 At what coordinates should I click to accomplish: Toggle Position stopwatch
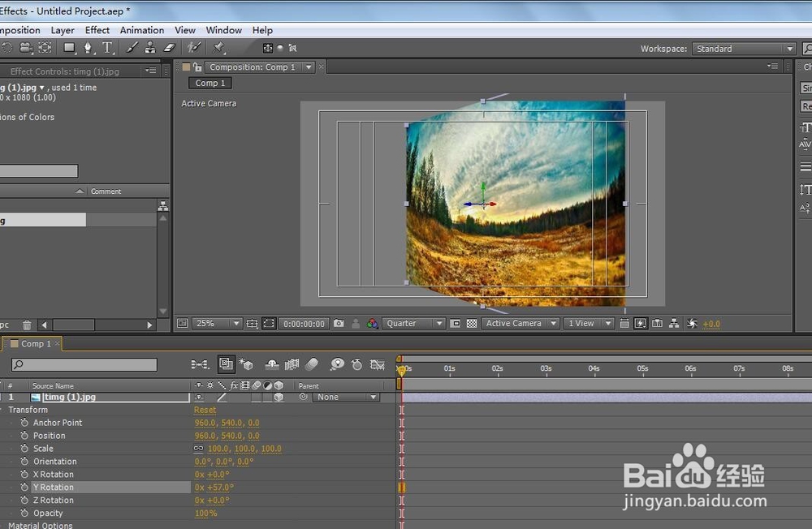24,436
